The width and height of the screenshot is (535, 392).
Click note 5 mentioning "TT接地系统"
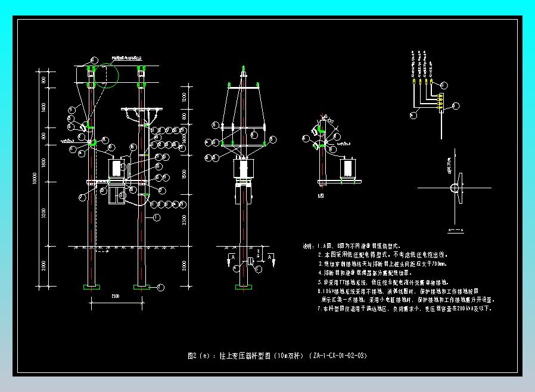coord(383,282)
